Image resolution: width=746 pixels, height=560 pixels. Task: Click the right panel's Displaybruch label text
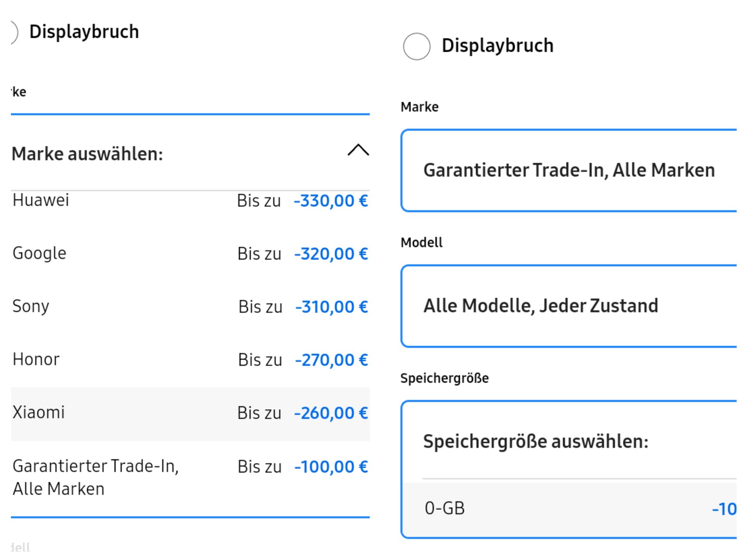point(498,46)
